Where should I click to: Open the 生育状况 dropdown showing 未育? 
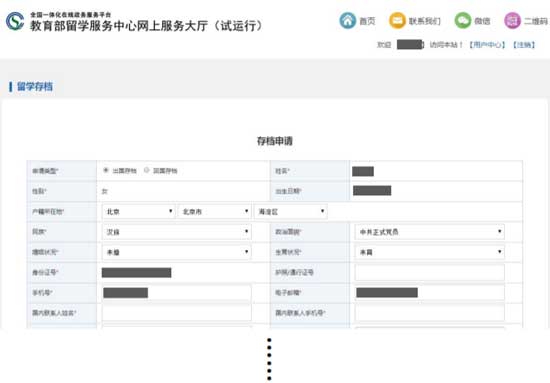pos(430,252)
